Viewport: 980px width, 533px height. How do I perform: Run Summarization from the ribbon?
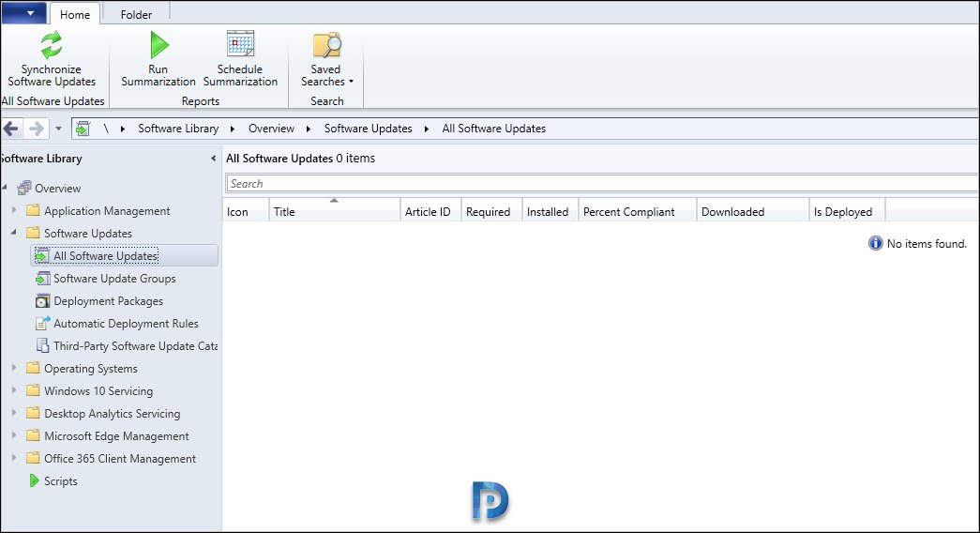click(158, 59)
